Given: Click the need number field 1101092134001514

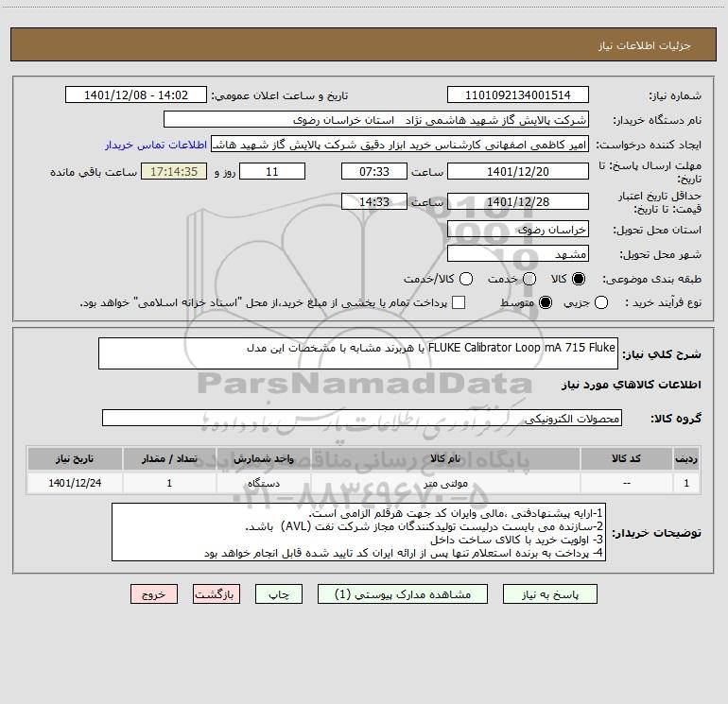Looking at the screenshot, I should point(518,95).
